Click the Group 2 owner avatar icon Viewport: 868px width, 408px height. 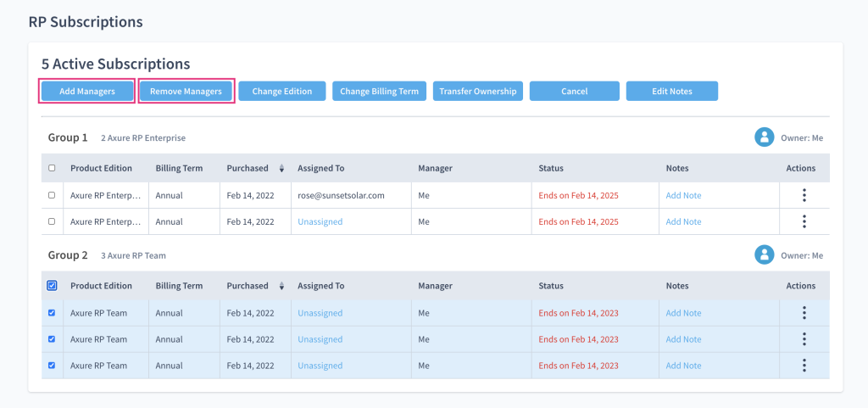pos(765,254)
